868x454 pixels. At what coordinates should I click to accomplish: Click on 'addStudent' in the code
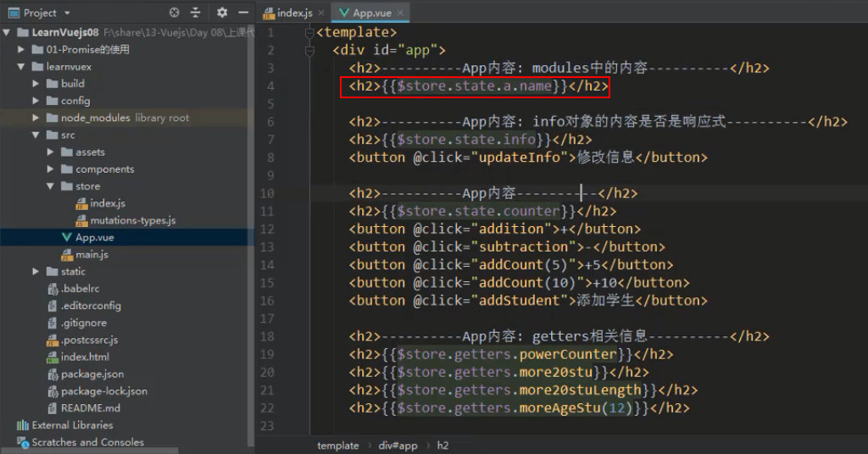(520, 301)
